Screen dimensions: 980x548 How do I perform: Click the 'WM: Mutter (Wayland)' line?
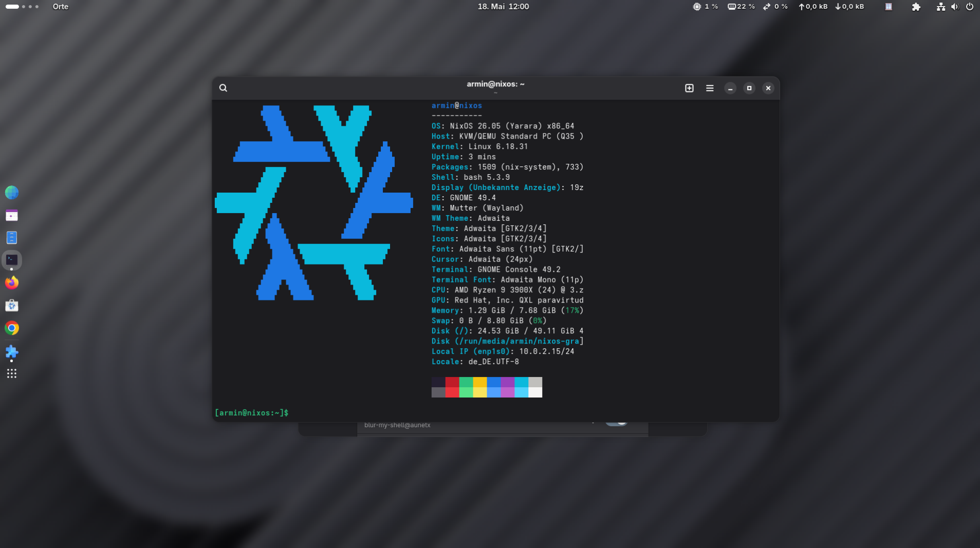click(478, 209)
